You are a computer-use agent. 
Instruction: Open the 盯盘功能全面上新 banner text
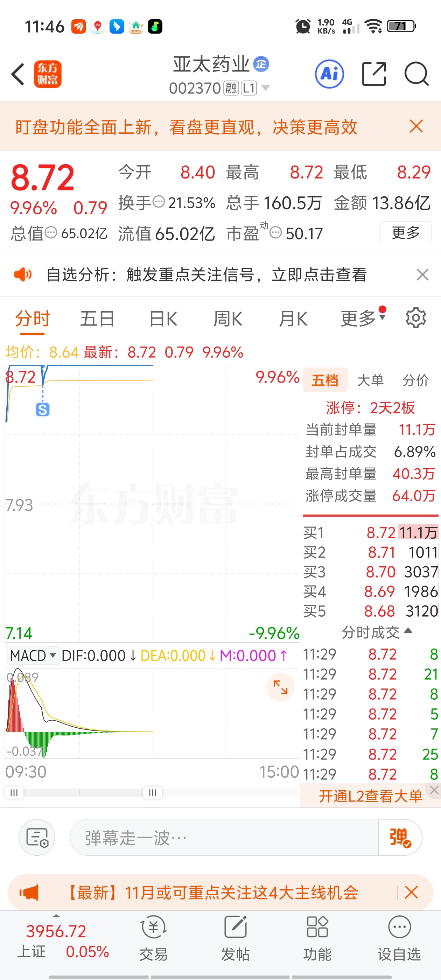(x=186, y=127)
